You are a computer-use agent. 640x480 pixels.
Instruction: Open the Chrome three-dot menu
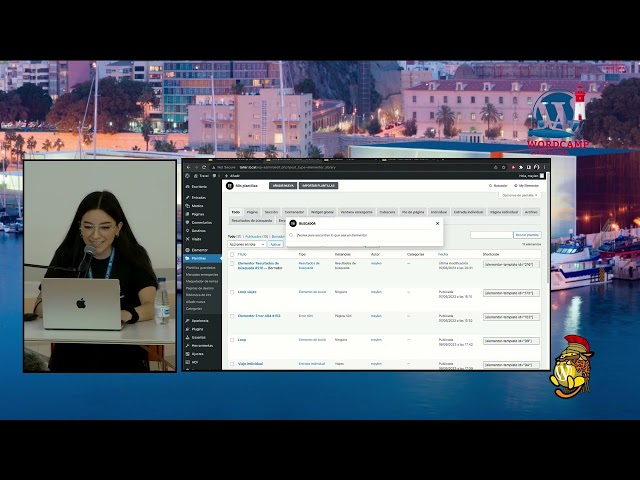[544, 167]
